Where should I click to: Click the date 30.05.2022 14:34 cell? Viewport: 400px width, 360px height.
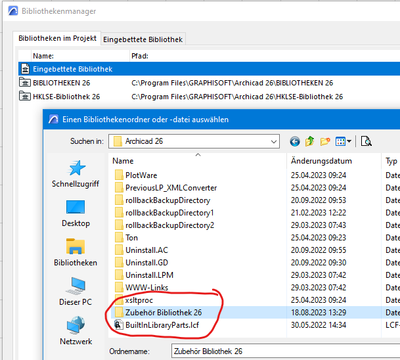point(318,325)
